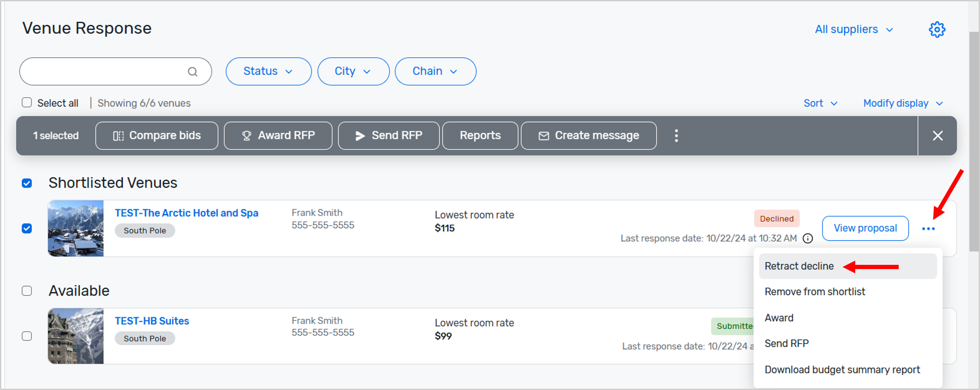Choose Remove from shortlist option

pyautogui.click(x=815, y=292)
